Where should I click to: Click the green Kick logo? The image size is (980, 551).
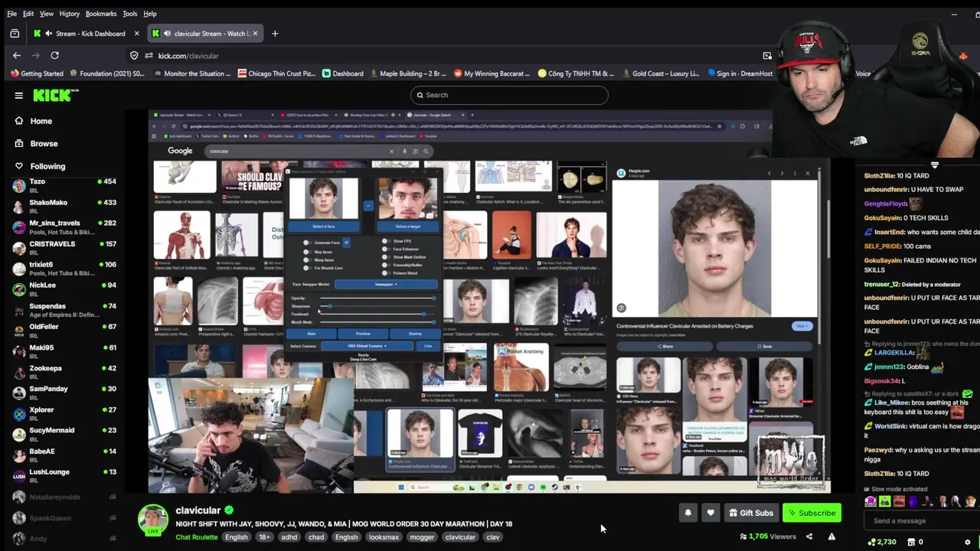pyautogui.click(x=56, y=95)
